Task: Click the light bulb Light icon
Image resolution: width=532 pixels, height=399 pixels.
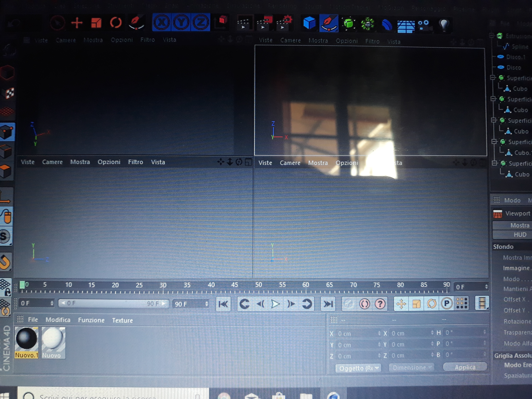Action: click(444, 24)
